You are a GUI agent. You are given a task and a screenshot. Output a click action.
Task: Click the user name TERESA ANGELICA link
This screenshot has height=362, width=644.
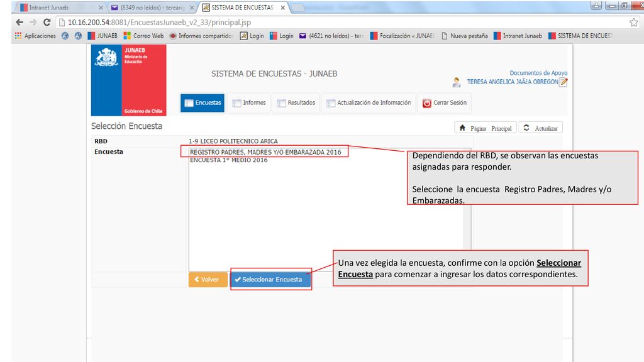(x=513, y=82)
